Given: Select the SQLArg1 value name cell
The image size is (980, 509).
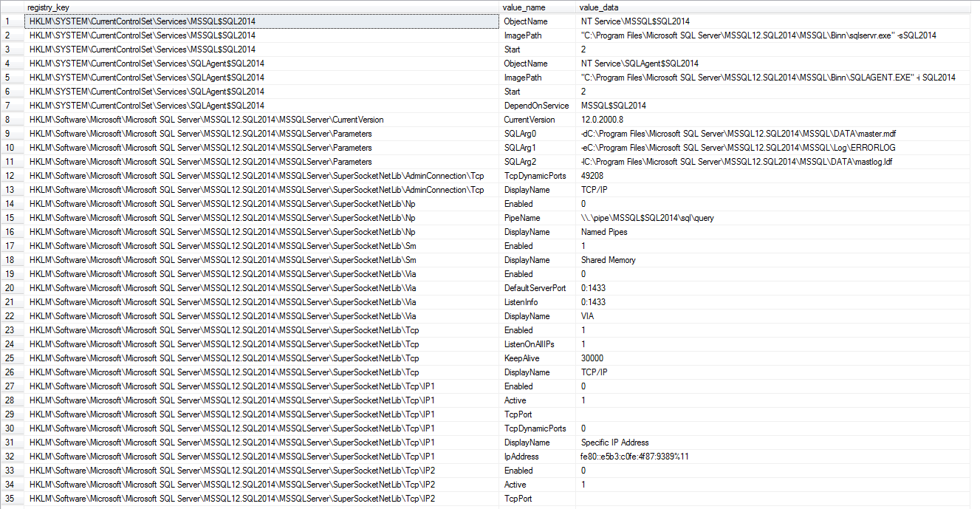Looking at the screenshot, I should (x=538, y=148).
